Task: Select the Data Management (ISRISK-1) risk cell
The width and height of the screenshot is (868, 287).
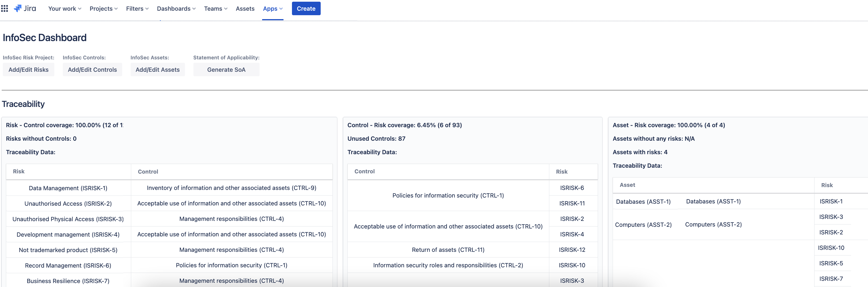Action: (68, 188)
